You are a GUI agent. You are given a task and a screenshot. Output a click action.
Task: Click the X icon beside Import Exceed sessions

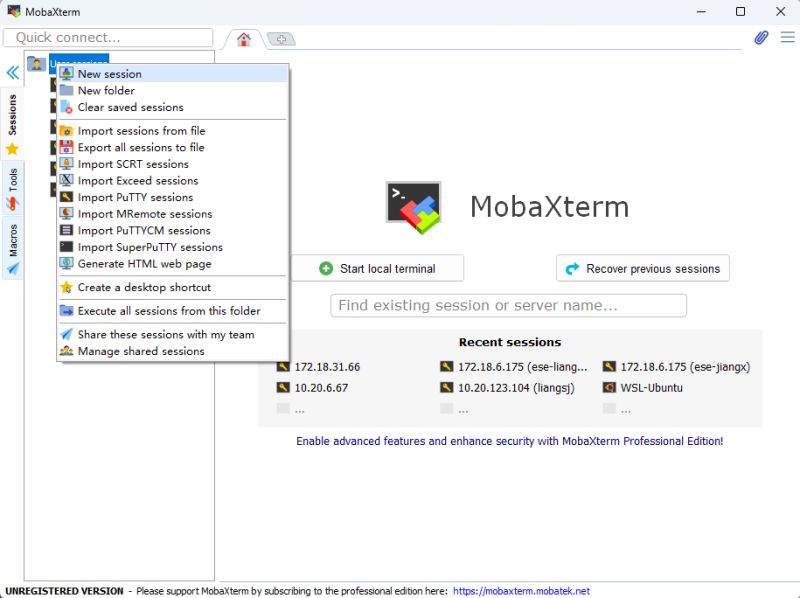[x=66, y=181]
